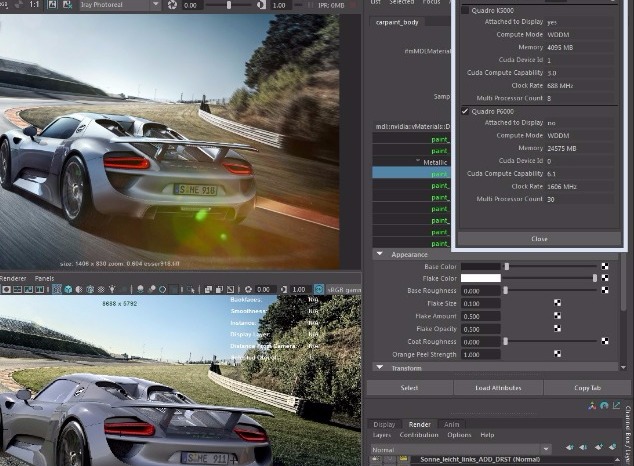Expand the Transform section
Screen dimensions: 634x466
point(380,368)
